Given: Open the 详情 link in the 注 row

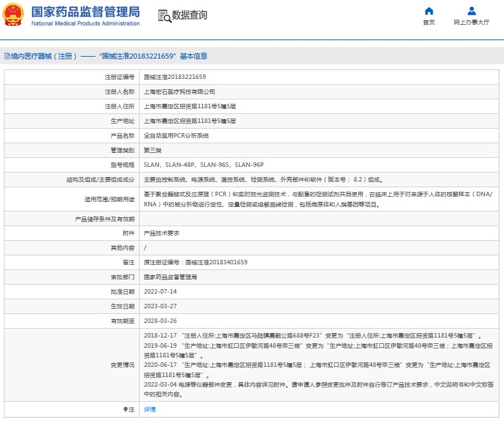Looking at the screenshot, I should [x=150, y=409].
